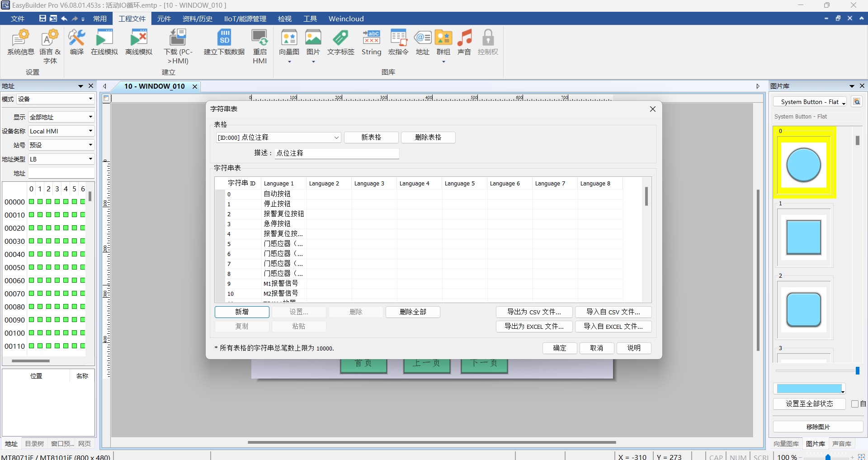The height and width of the screenshot is (460, 868).
Task: Switch to the 目录树 bottom tab
Action: (34, 444)
